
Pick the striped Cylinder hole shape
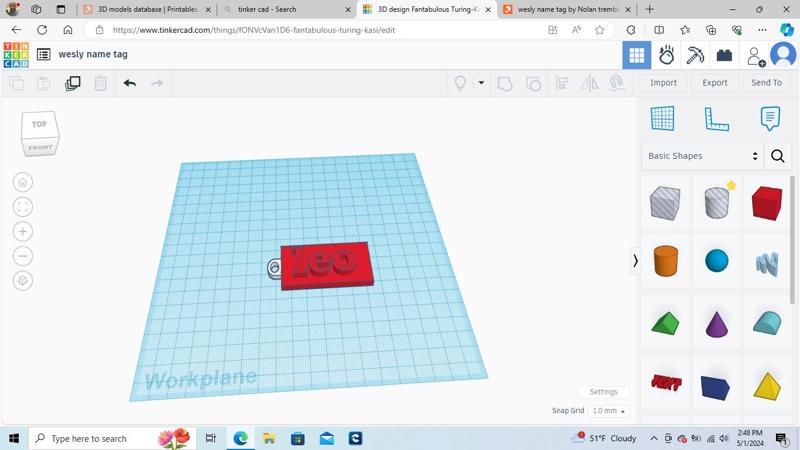(x=716, y=203)
